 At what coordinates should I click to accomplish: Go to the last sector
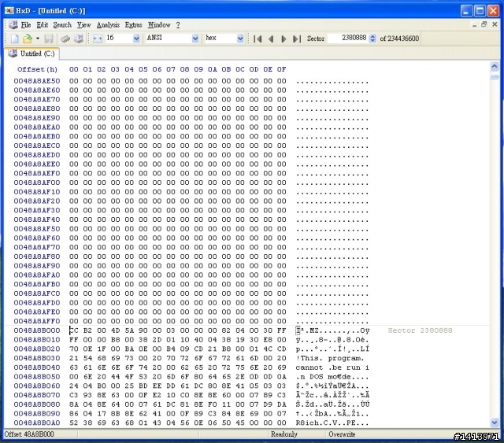pyautogui.click(x=297, y=39)
